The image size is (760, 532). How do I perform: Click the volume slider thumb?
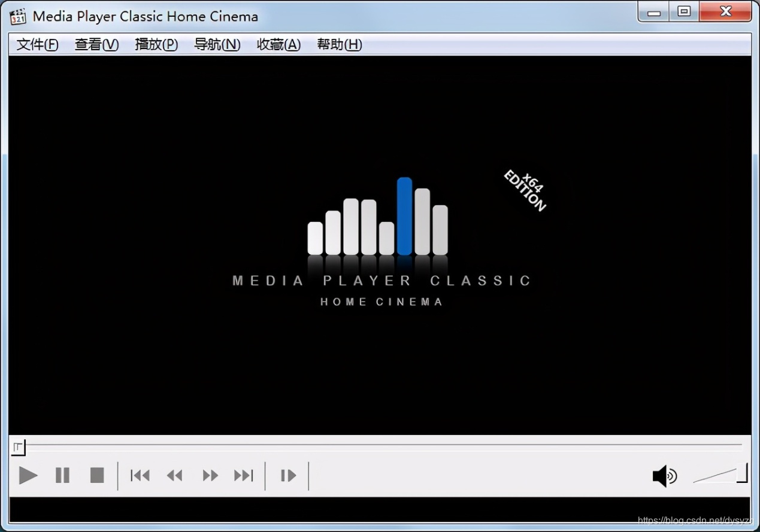pyautogui.click(x=743, y=473)
